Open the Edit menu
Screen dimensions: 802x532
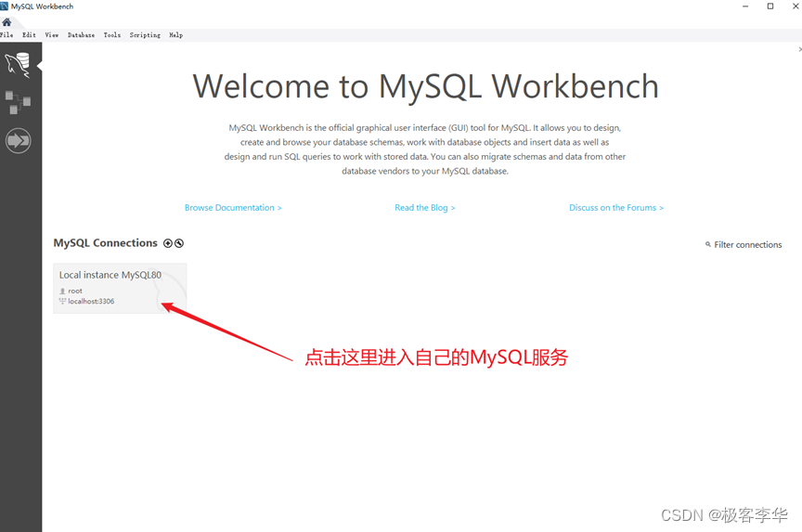[x=29, y=34]
